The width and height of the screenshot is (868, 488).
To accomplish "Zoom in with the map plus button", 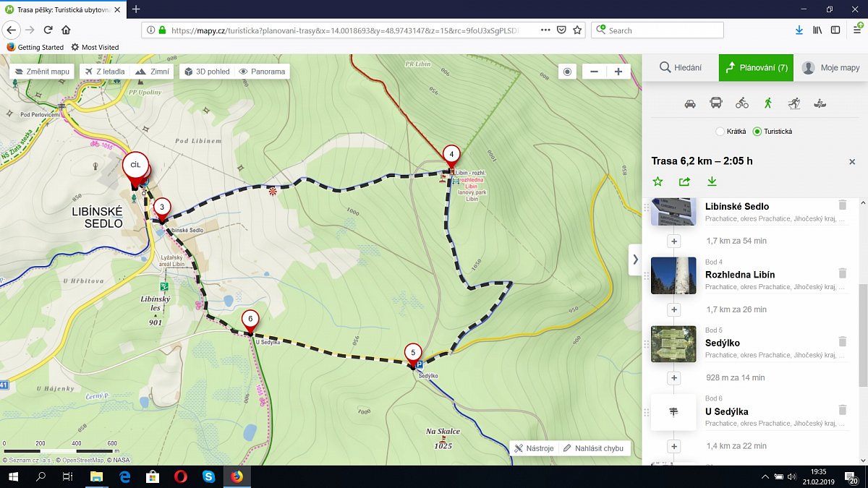I will tap(618, 72).
